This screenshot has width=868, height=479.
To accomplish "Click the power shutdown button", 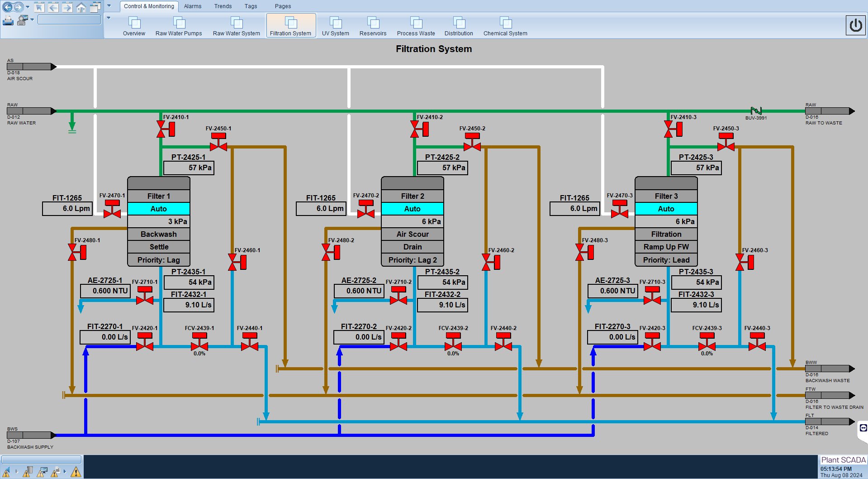I will [x=855, y=25].
